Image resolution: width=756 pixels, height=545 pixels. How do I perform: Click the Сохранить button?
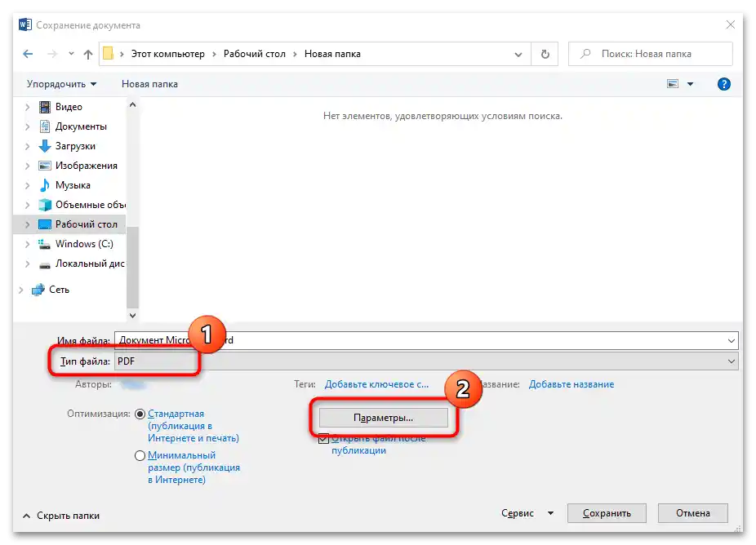tap(607, 513)
